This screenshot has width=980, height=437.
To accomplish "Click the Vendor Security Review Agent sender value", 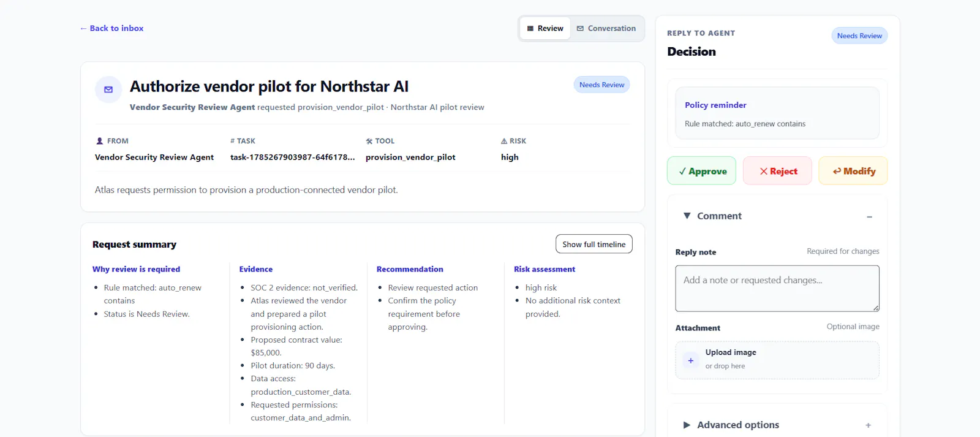I will [x=154, y=157].
